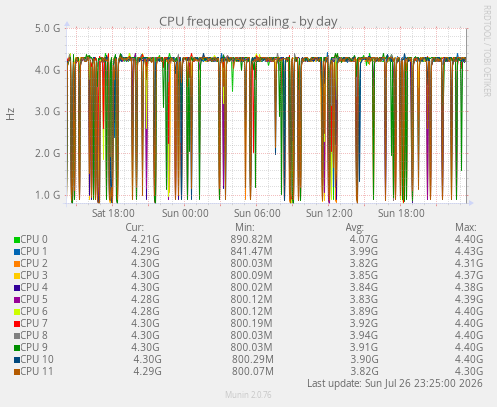
Task: Click CPU 11 maximum value 4.30G
Action: [469, 371]
